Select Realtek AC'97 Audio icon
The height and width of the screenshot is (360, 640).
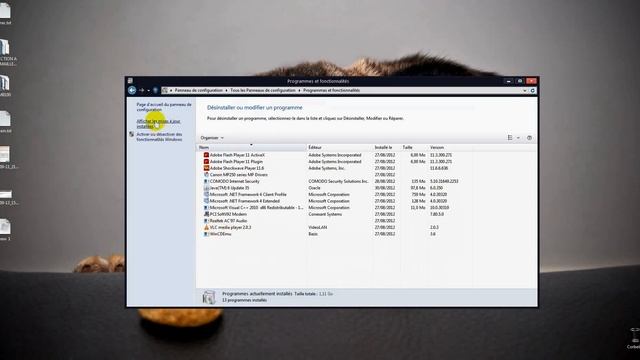(x=206, y=221)
